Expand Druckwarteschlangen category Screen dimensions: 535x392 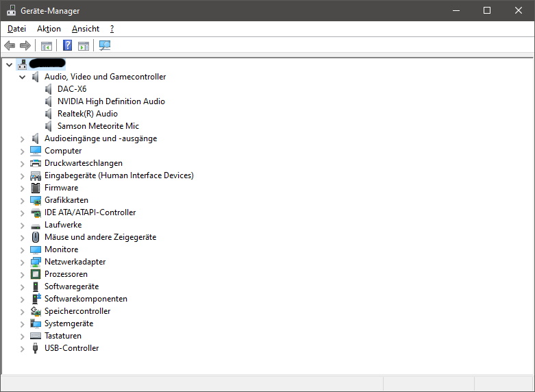[22, 164]
